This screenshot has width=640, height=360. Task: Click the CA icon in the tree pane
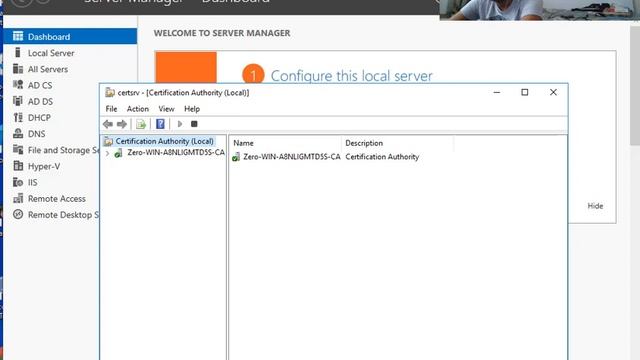[x=118, y=153]
